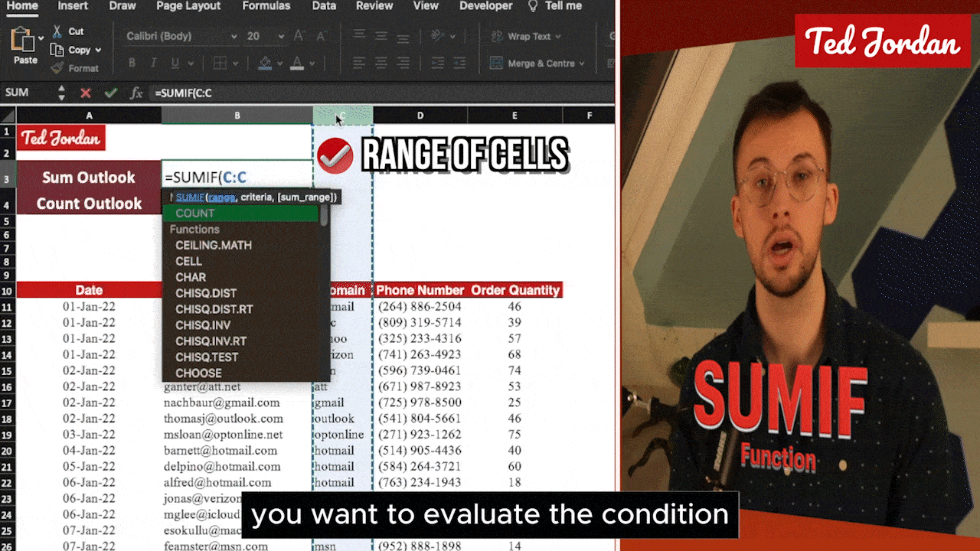The height and width of the screenshot is (551, 980).
Task: Confirm the formula with the green checkmark
Action: (x=110, y=93)
